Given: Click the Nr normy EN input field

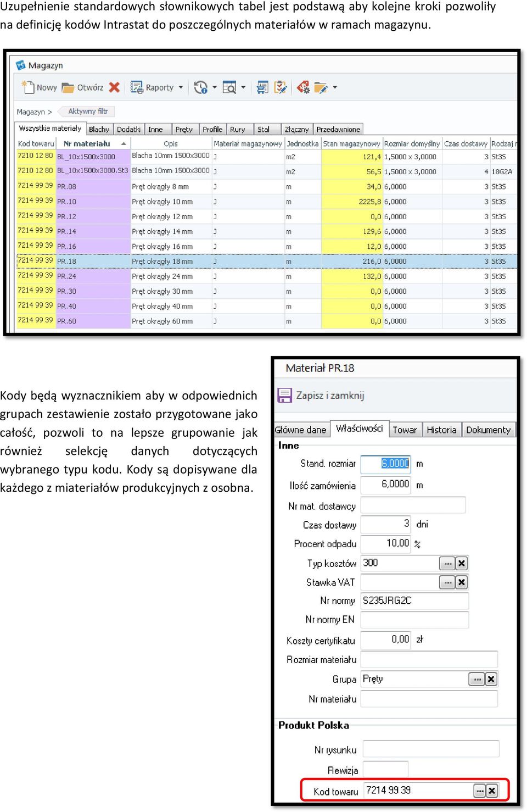Looking at the screenshot, I should point(414,620).
